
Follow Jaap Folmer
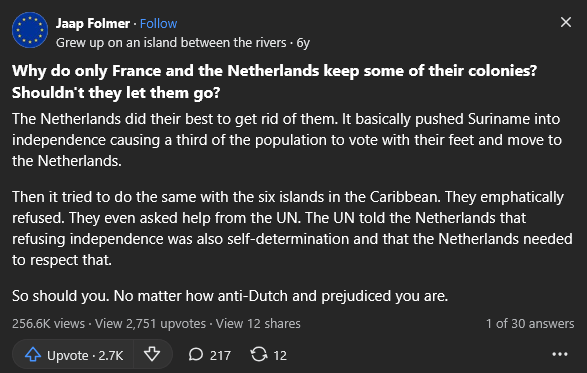click(x=158, y=24)
